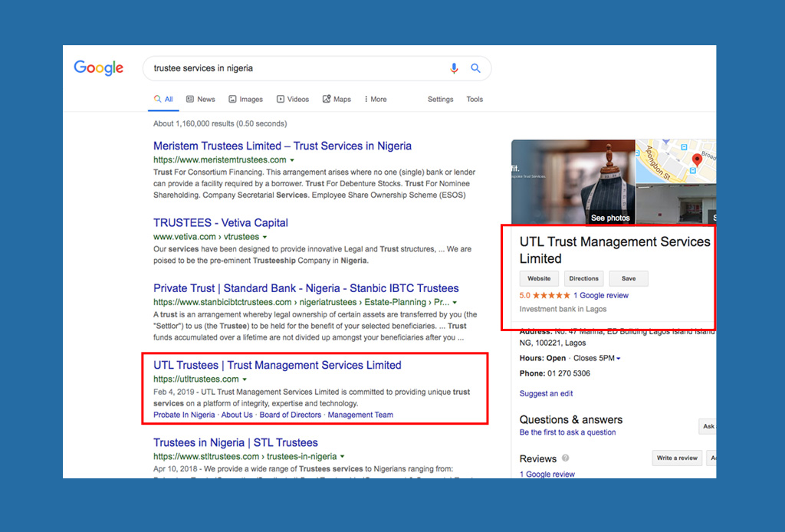Expand dropdown arrow beside vetiva.com URL
Viewport: 785px width, 532px height.
pos(264,237)
